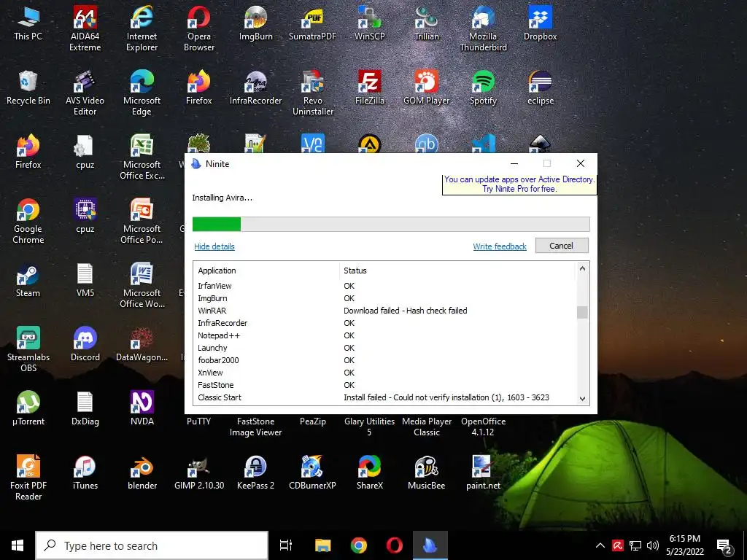
Task: Select the GIMP 2.10.30 desktop icon
Action: click(198, 472)
